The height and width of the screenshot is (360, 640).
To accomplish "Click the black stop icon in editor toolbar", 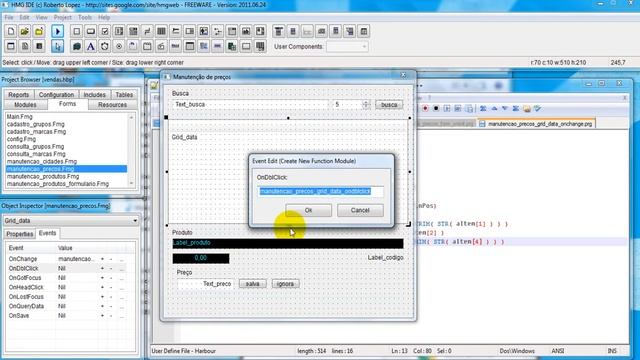I will coord(436,109).
